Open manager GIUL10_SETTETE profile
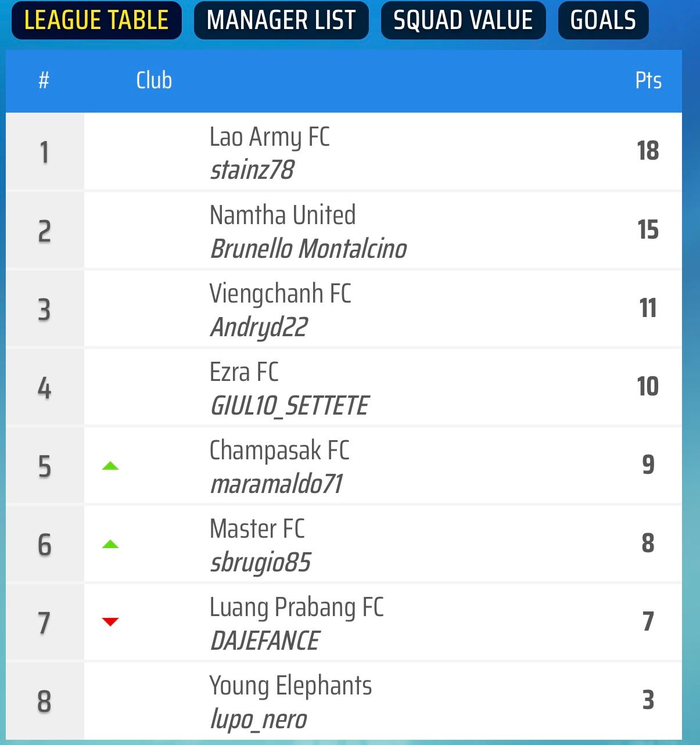 (289, 406)
